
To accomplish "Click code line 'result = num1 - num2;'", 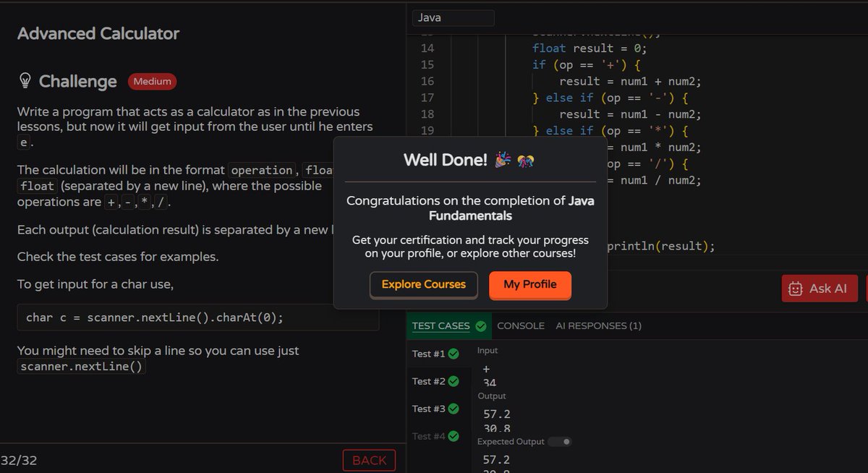I will point(630,114).
